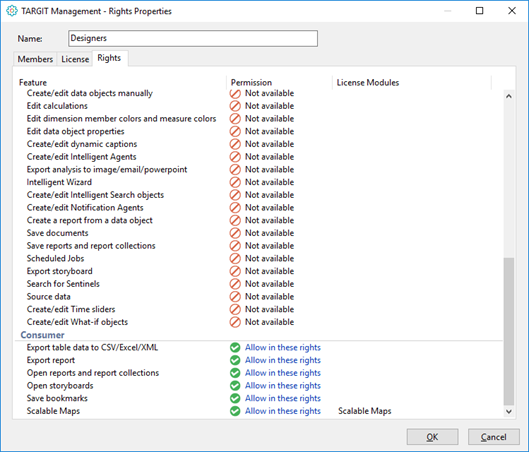Click prohibited icon for Export analysis to image/email/powerpoint
This screenshot has width=529, height=452.
click(x=235, y=170)
